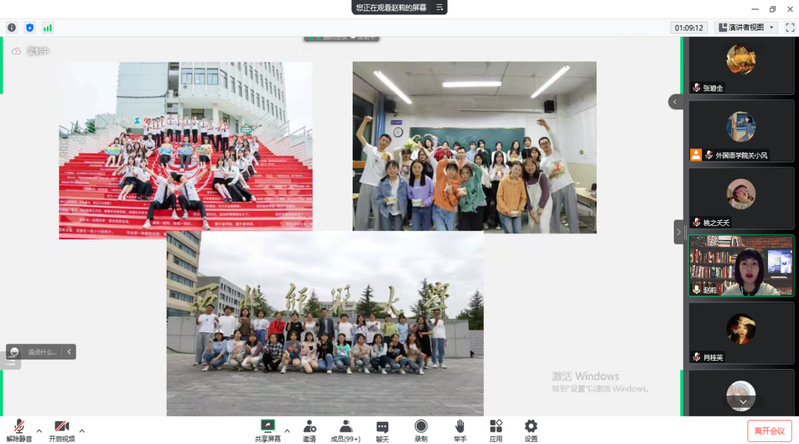Viewport: 799px width, 444px height.
Task: Turn on camera with 开启视频
Action: (61, 429)
